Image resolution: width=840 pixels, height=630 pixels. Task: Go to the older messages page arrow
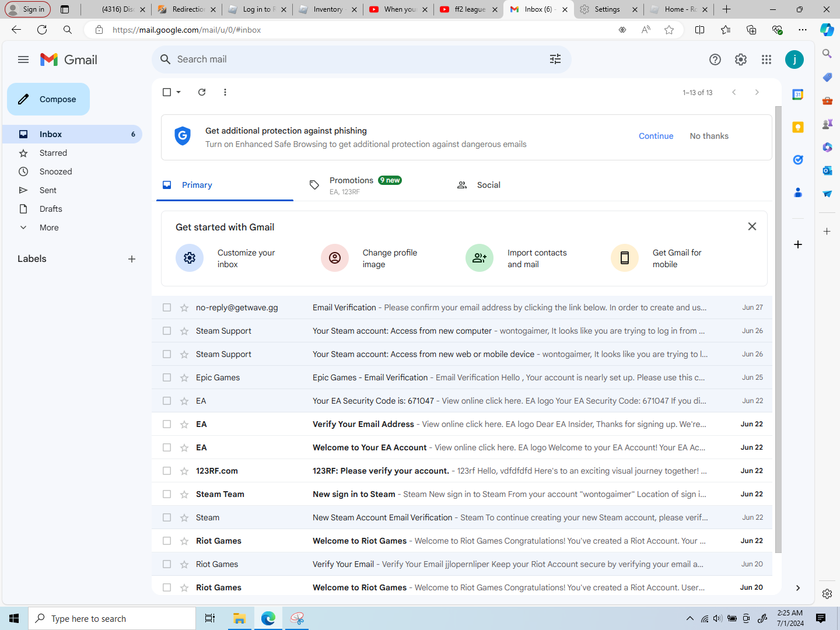point(757,92)
